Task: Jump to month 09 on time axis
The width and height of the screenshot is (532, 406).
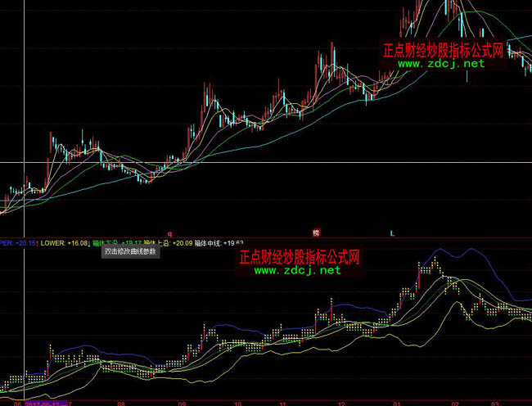Action: tap(182, 403)
